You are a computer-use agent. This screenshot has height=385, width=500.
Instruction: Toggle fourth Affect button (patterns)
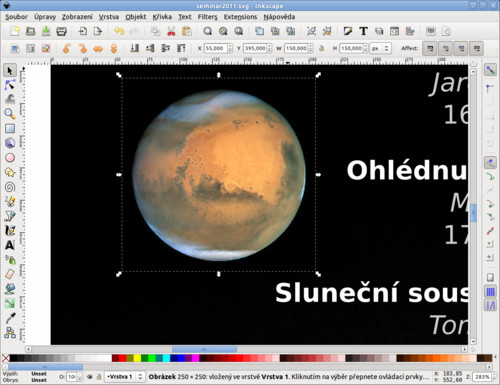(x=477, y=49)
